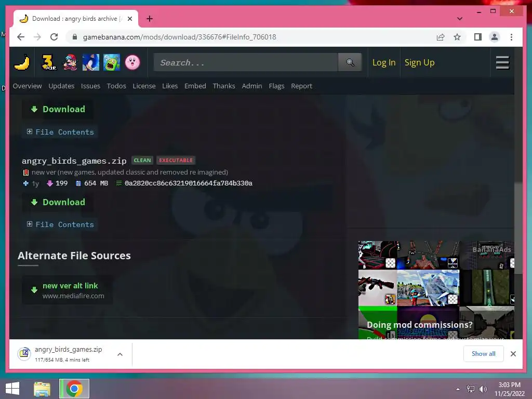Open the Admin tab
The width and height of the screenshot is (532, 399).
pyautogui.click(x=252, y=86)
